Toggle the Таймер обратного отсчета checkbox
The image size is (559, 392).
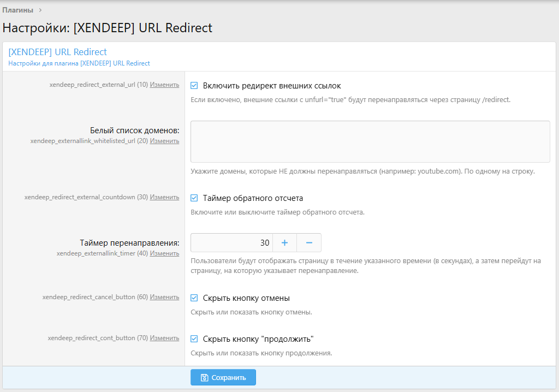194,198
